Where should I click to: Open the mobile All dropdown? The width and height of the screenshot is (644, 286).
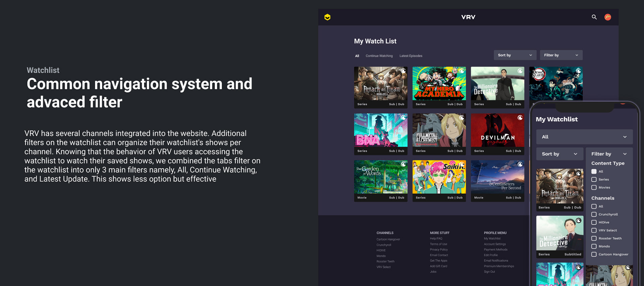[584, 137]
